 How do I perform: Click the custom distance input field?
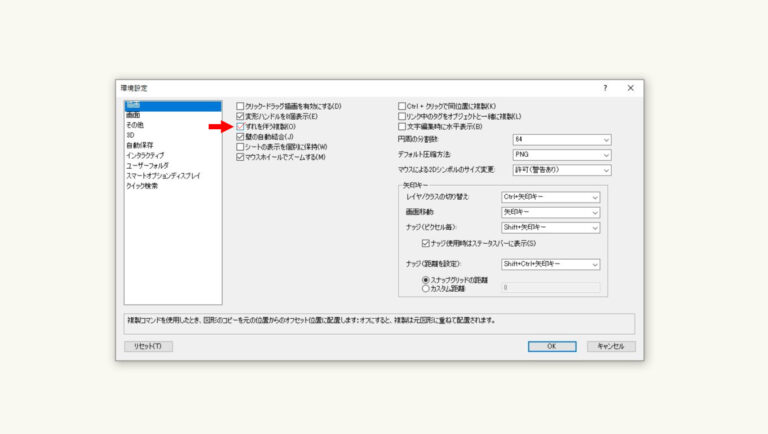pyautogui.click(x=550, y=288)
